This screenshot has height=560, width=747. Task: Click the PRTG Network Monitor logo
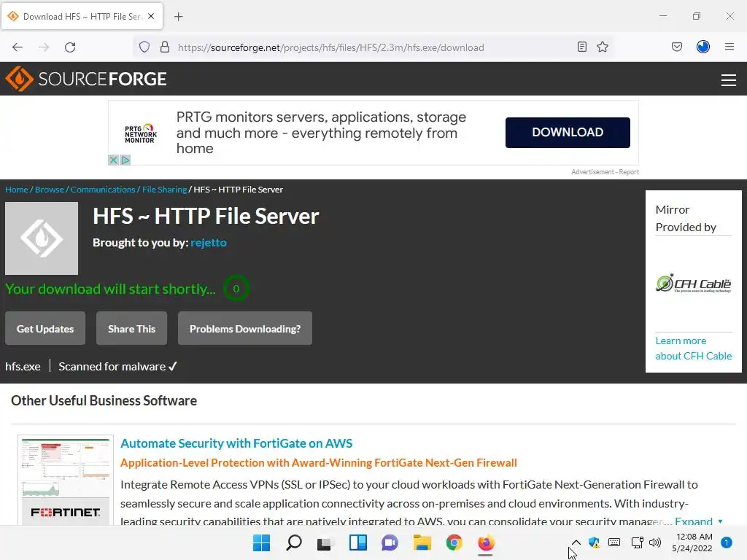(141, 134)
